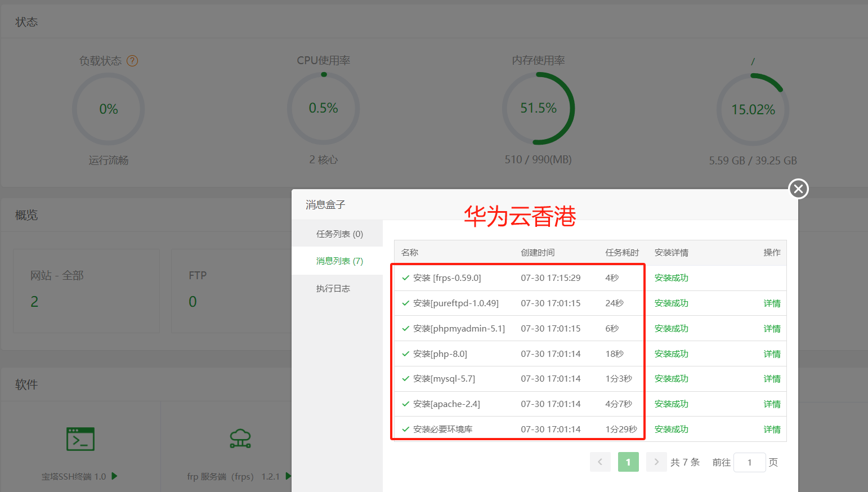Open the 网站 - 全部 overview card
Image resolution: width=868 pixels, height=492 pixels.
(86, 291)
